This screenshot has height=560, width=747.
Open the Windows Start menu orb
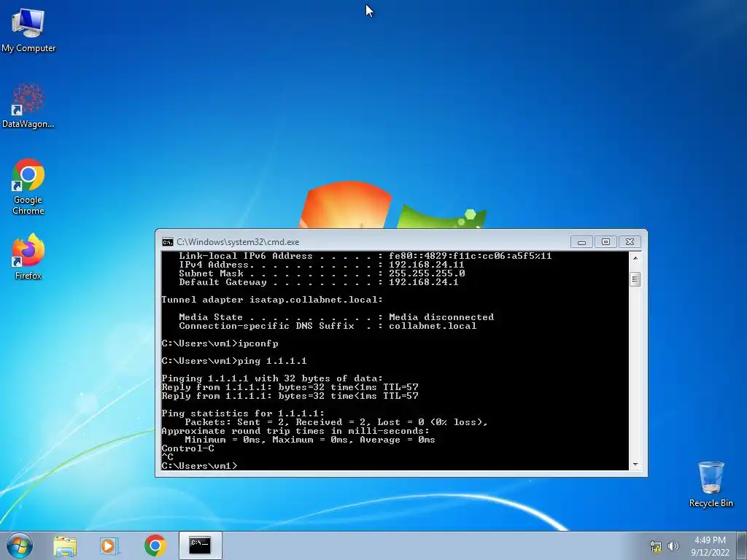coord(20,545)
